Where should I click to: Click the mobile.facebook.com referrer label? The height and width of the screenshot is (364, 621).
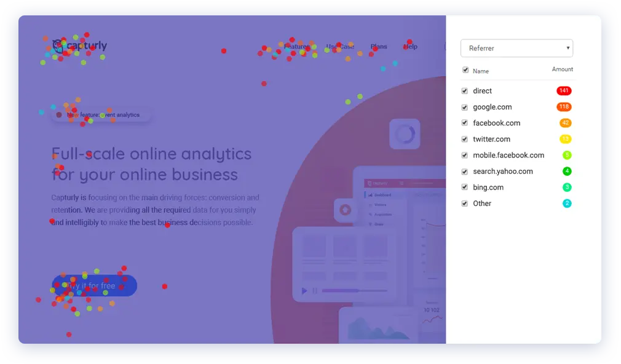pos(508,155)
